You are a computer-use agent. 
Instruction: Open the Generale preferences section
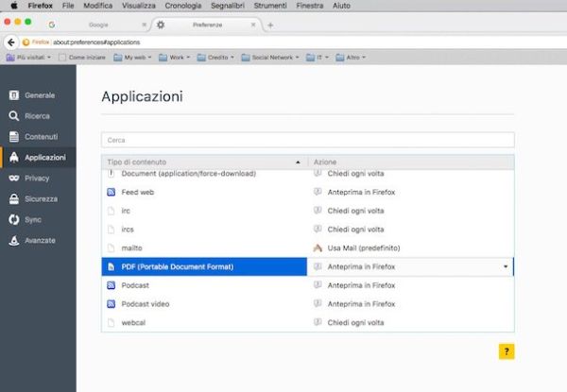[38, 95]
